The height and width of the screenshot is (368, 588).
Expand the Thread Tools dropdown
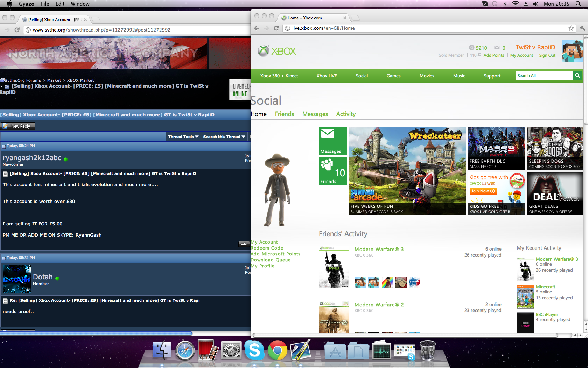click(183, 137)
